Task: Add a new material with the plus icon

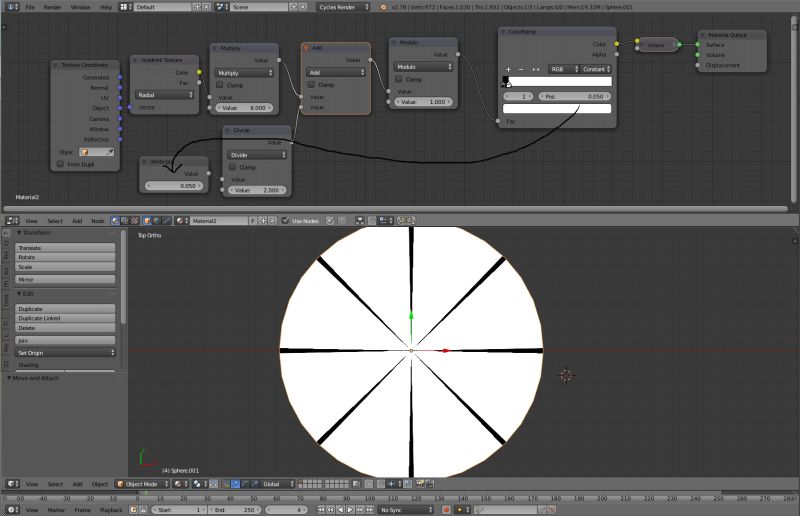Action: pyautogui.click(x=263, y=221)
